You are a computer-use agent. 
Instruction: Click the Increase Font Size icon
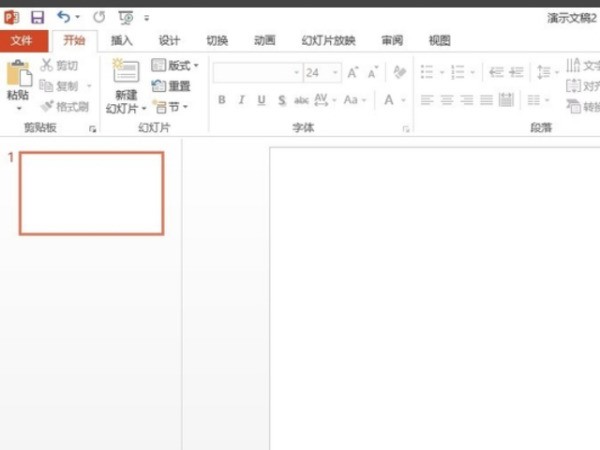point(355,73)
